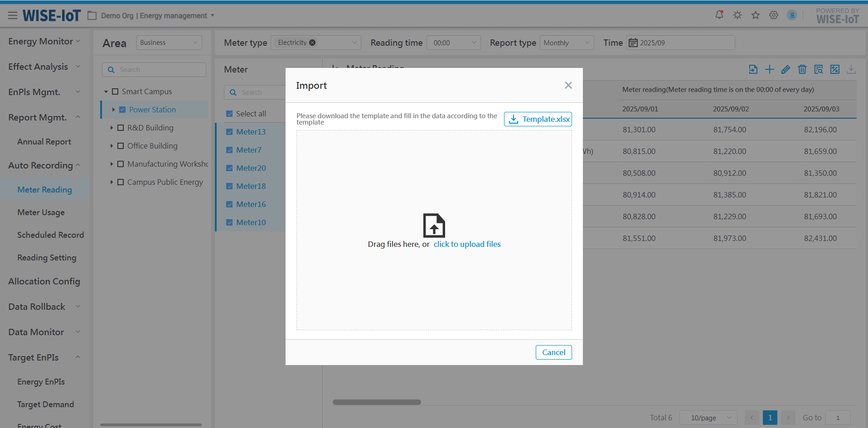This screenshot has height=428, width=868.
Task: Click the plus add icon in toolbar
Action: [769, 69]
